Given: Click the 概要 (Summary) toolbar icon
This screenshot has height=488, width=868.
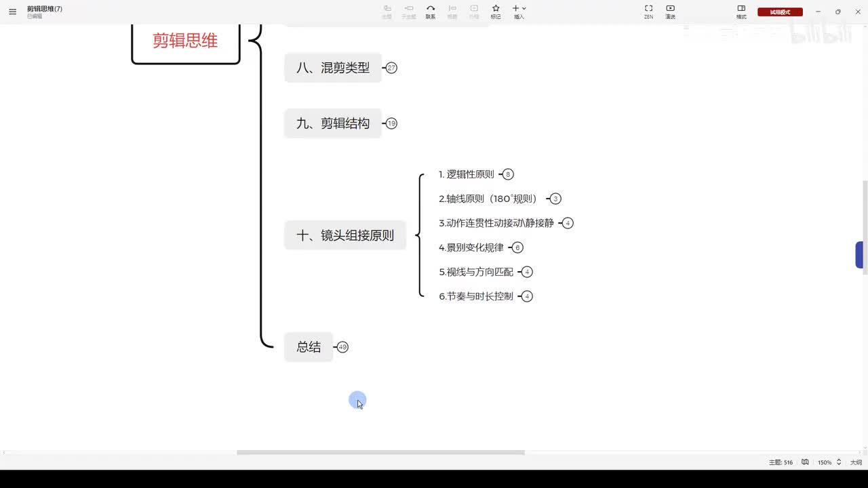Looking at the screenshot, I should click(452, 12).
